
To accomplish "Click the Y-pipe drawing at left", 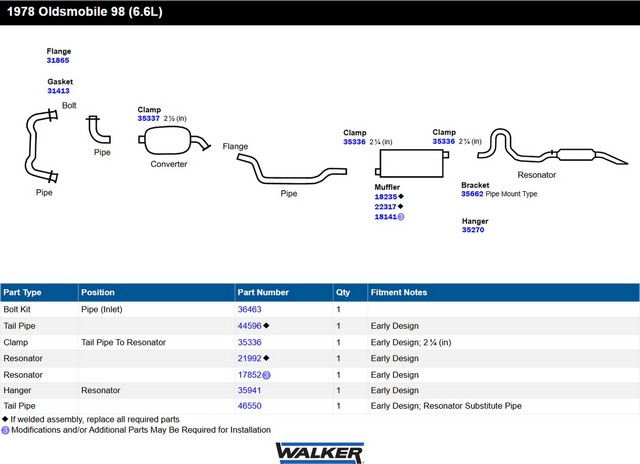I will 42,146.
